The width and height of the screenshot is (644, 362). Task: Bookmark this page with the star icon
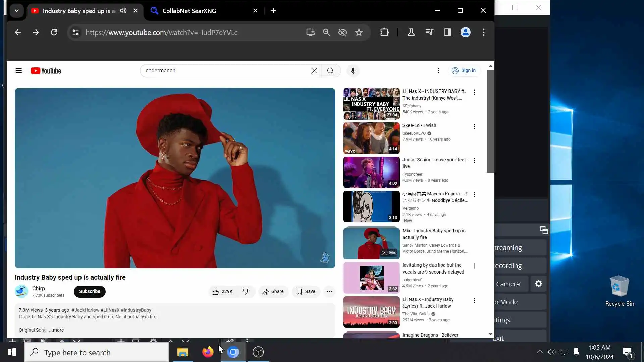[x=359, y=32]
